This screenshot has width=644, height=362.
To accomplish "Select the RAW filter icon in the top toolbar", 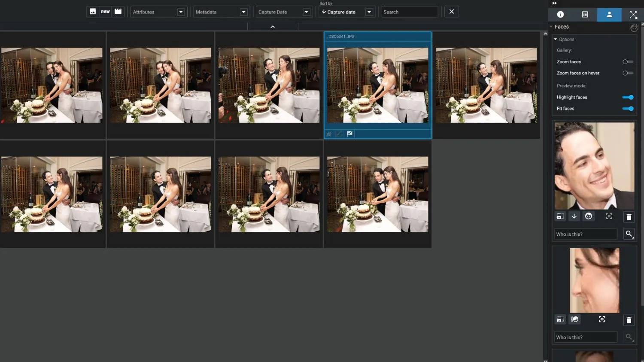I will click(106, 12).
